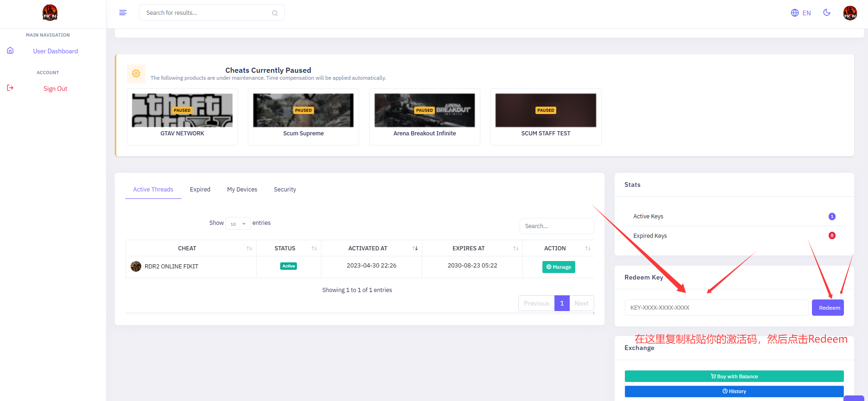This screenshot has height=401, width=868.
Task: Focus the Redeem Key input field
Action: [717, 308]
